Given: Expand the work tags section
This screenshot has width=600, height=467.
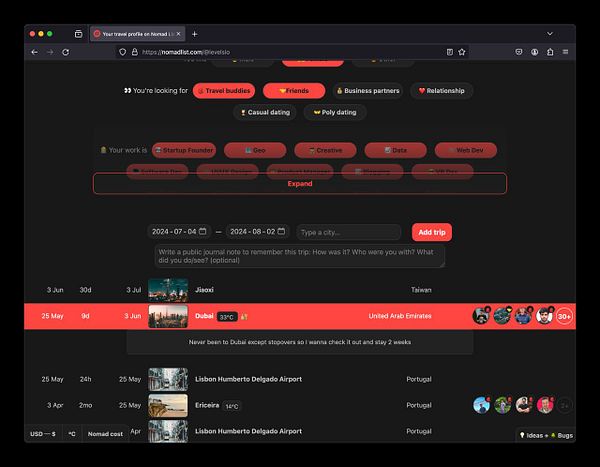Looking at the screenshot, I should coord(300,184).
